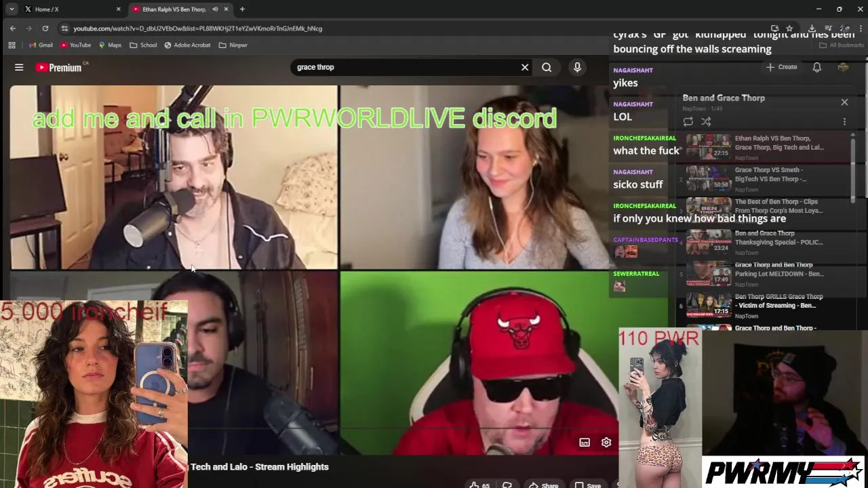Open the Maps bookmark

pos(110,45)
